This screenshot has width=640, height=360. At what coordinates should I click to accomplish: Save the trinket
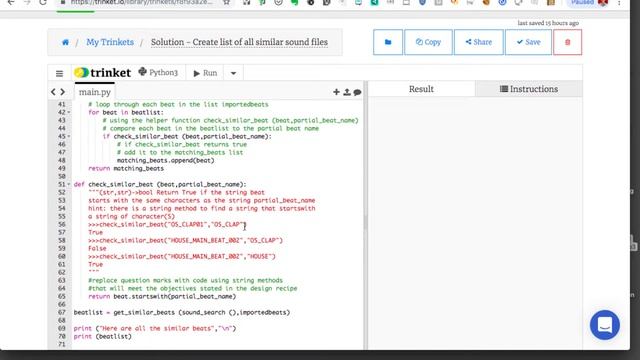tap(529, 42)
